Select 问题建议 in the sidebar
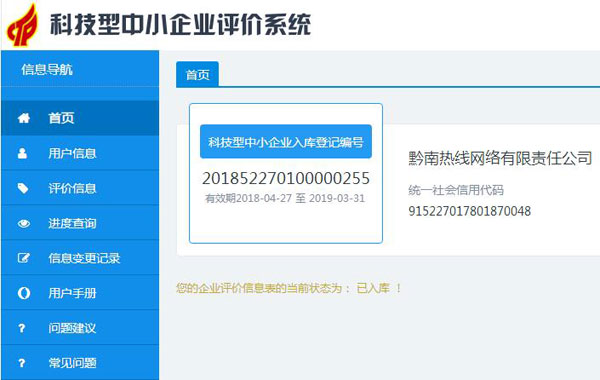The image size is (600, 380). [80, 328]
